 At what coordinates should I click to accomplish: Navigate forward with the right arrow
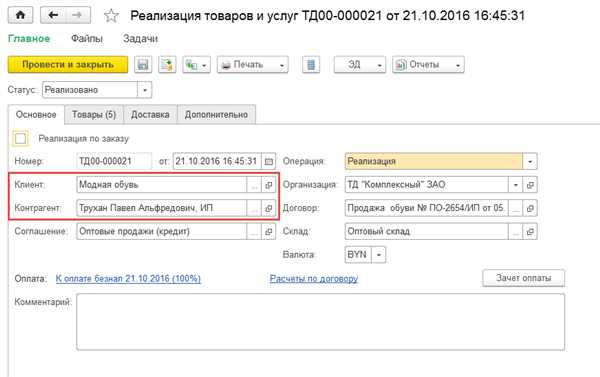pos(78,15)
